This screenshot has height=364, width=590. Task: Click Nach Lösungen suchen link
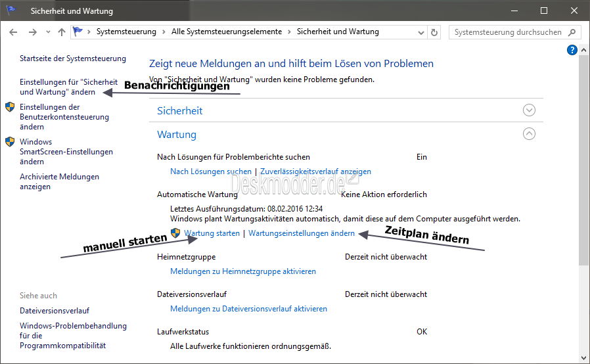[x=211, y=171]
